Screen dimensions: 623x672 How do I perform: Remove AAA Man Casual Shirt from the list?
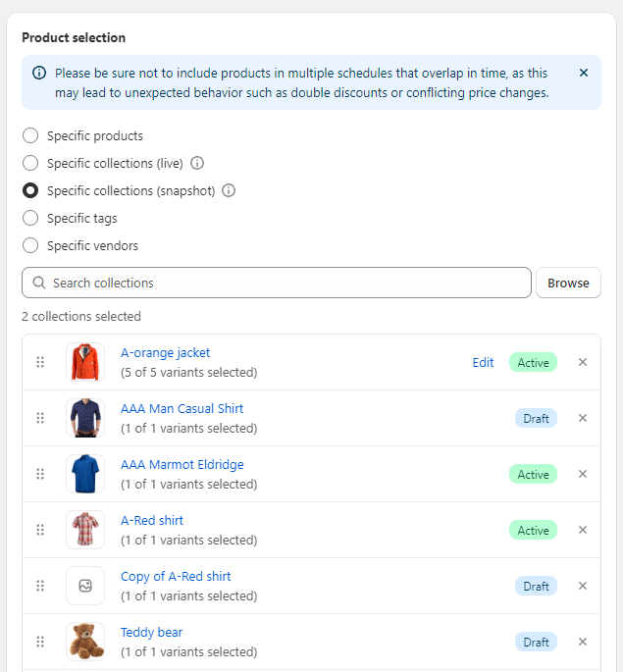pos(583,418)
